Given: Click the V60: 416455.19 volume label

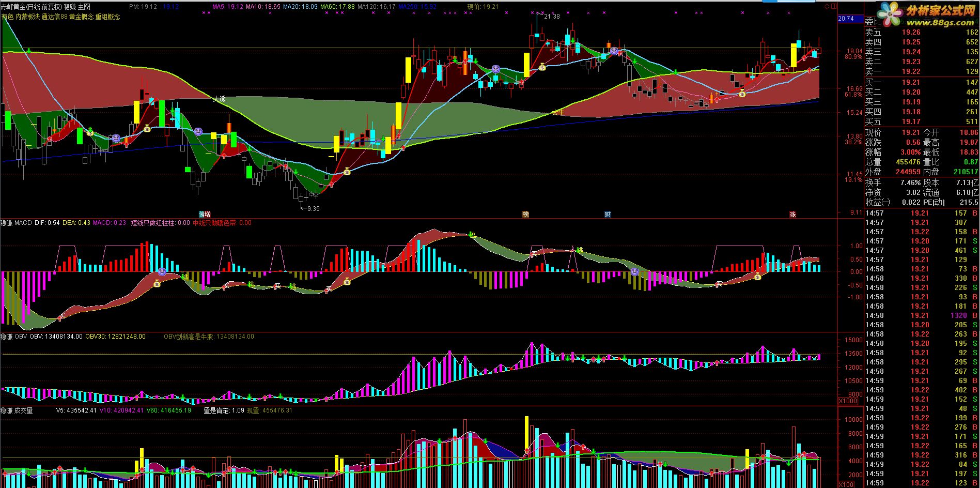Looking at the screenshot, I should pyautogui.click(x=168, y=410).
